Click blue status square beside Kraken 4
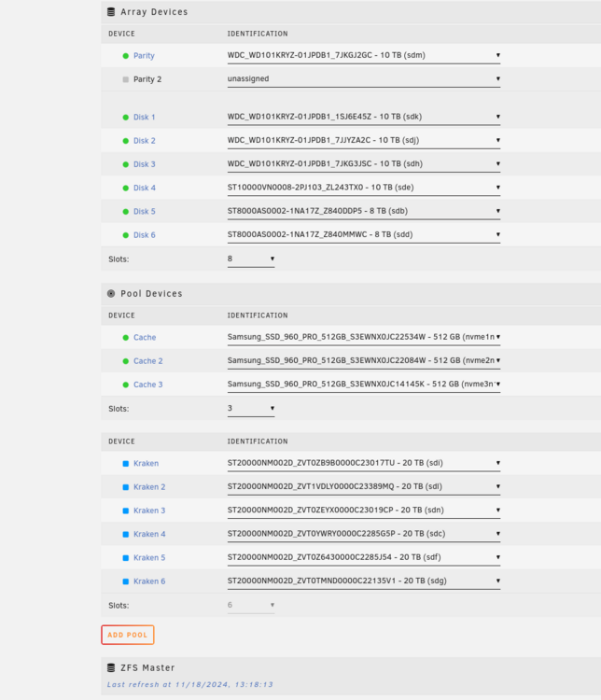The width and height of the screenshot is (601, 700). (125, 535)
